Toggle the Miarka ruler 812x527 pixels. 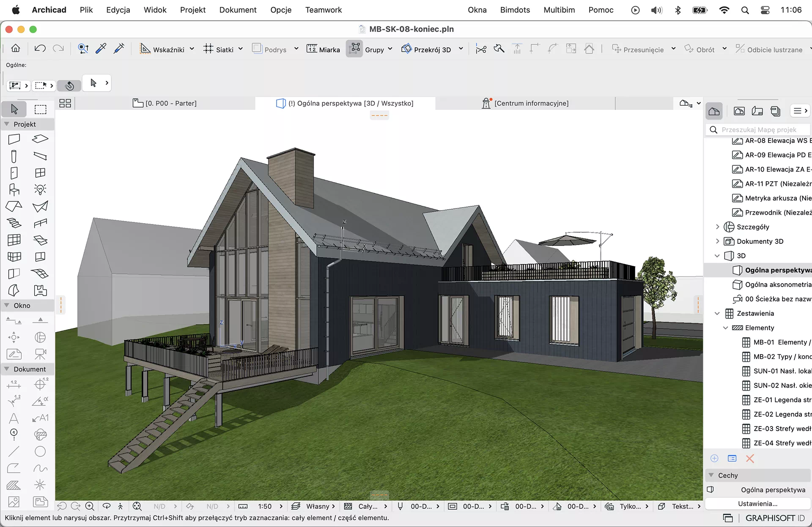click(x=324, y=49)
